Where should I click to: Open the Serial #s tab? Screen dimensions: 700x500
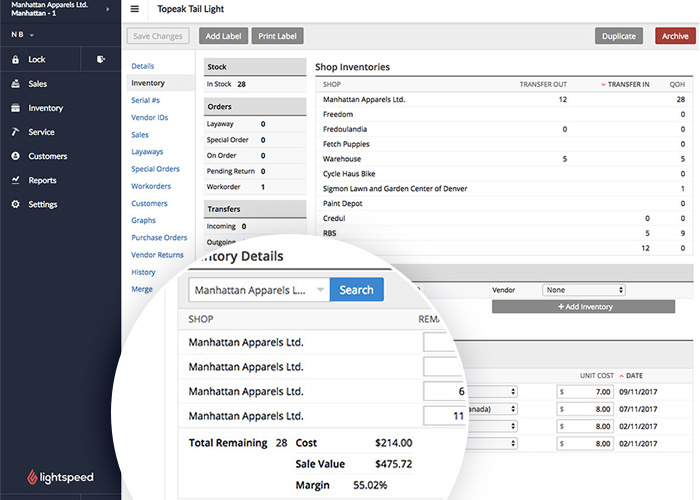[x=146, y=100]
